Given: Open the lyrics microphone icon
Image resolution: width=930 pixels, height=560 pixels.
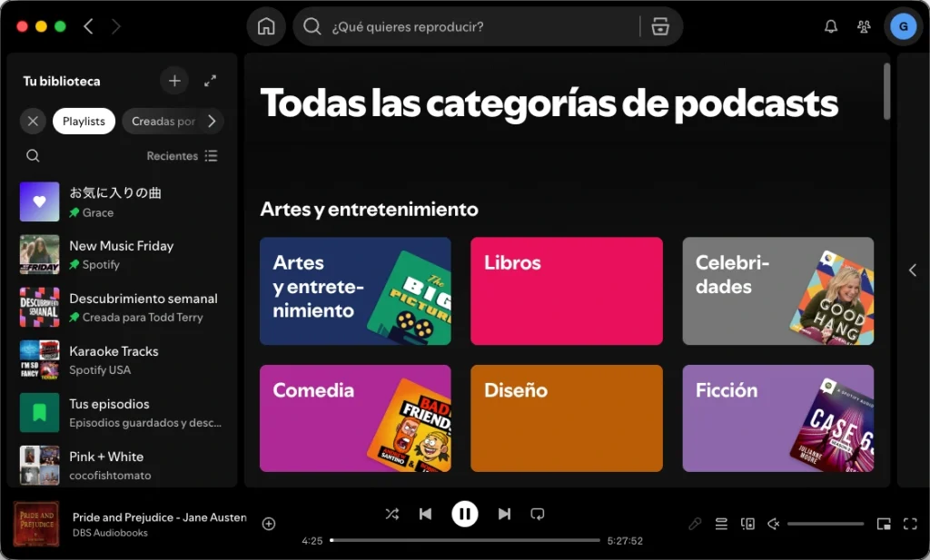Looking at the screenshot, I should (x=695, y=524).
